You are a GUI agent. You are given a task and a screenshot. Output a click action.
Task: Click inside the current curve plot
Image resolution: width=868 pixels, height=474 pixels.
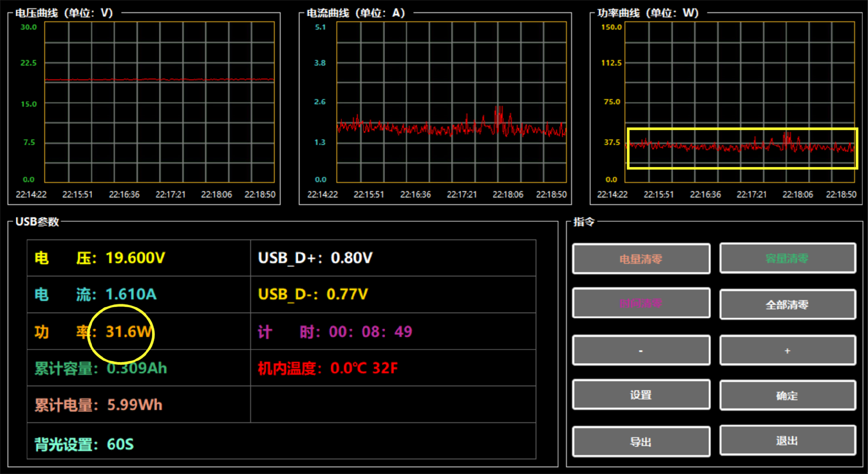(x=451, y=102)
